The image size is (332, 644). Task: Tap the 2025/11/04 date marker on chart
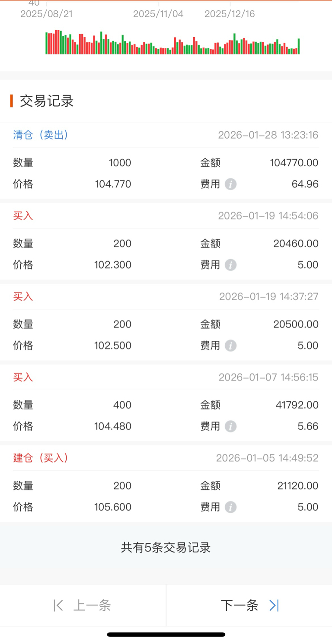click(158, 14)
